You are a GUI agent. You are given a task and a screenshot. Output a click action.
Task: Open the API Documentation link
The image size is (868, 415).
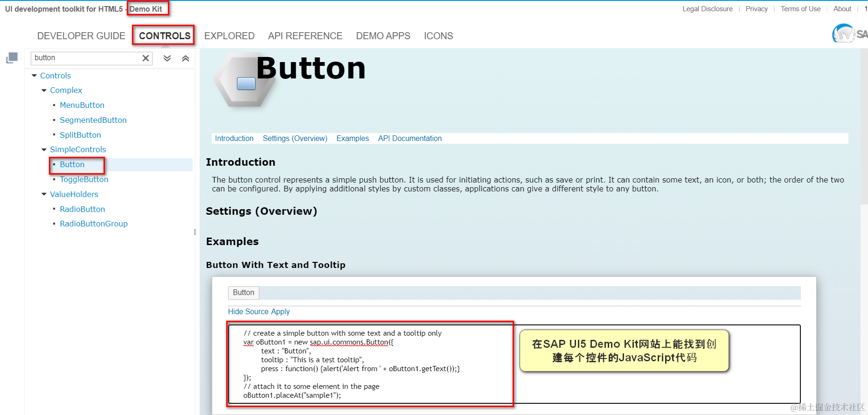(x=410, y=139)
